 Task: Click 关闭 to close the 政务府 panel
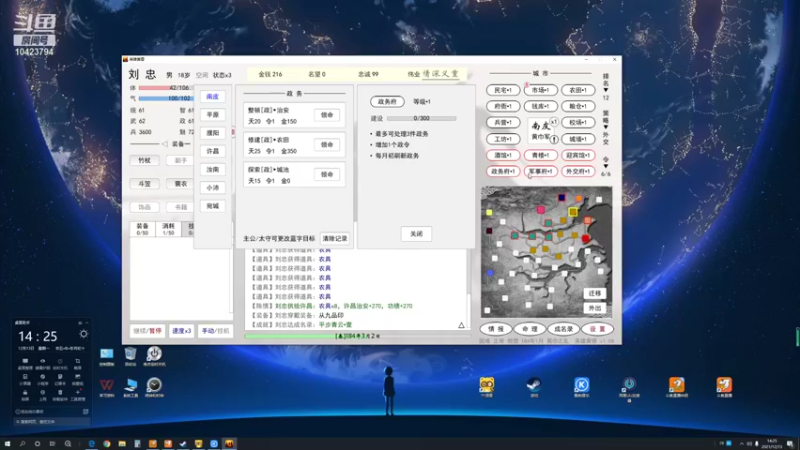click(x=416, y=234)
